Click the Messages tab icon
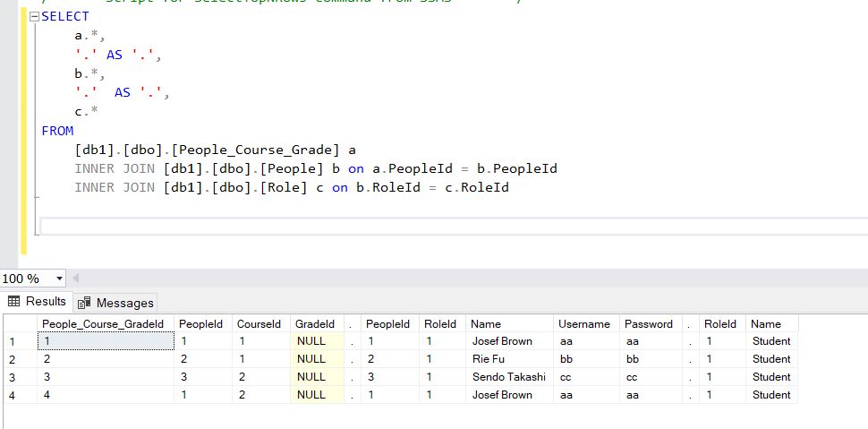This screenshot has height=429, width=868. click(84, 304)
